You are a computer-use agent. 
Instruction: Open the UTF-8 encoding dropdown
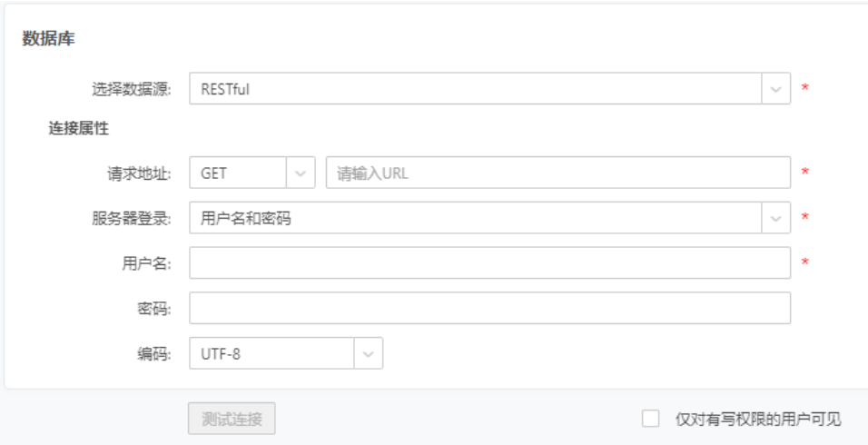tap(271, 354)
